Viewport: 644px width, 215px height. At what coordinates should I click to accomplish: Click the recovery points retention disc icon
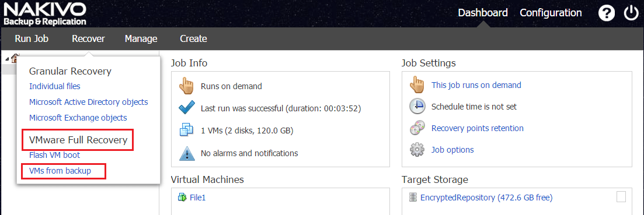pyautogui.click(x=417, y=128)
